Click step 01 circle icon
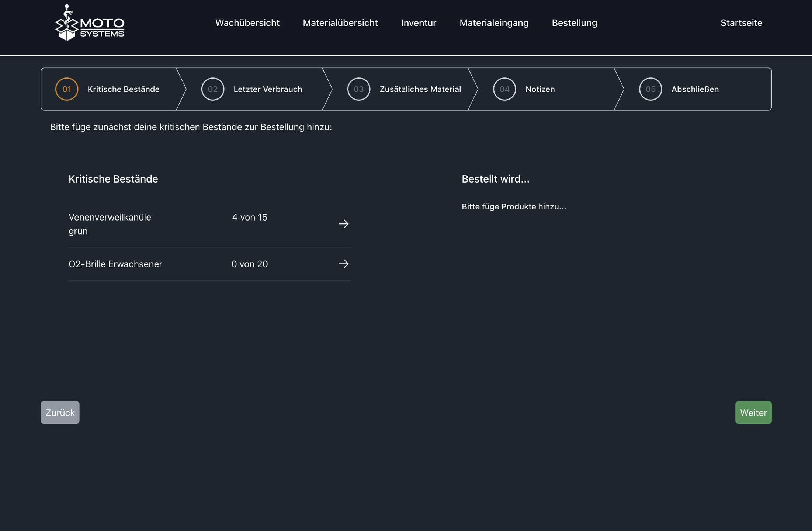812x531 pixels. pos(67,89)
